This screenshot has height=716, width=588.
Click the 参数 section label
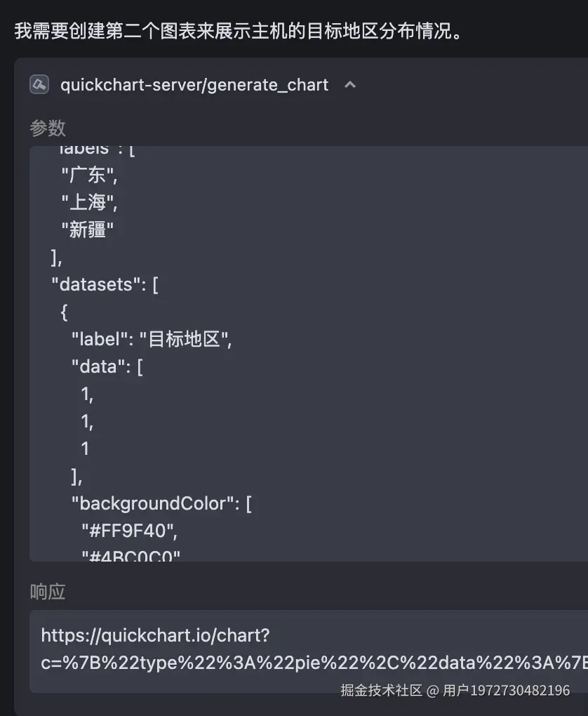(48, 128)
